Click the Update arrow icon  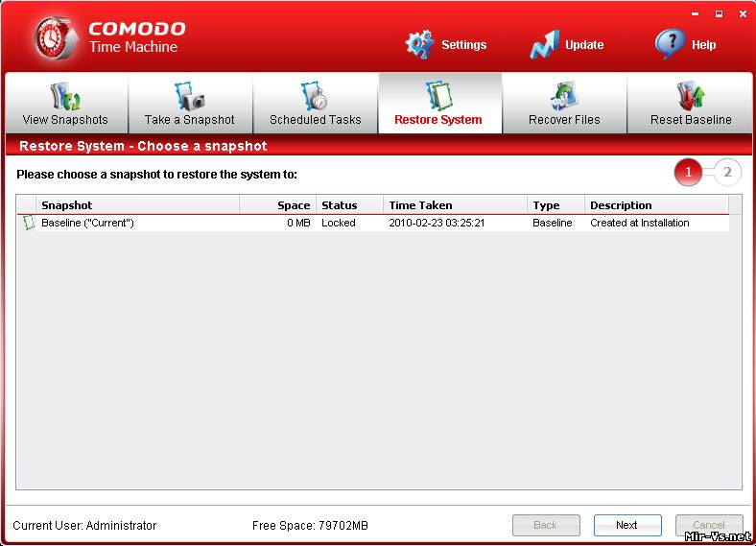tap(544, 44)
